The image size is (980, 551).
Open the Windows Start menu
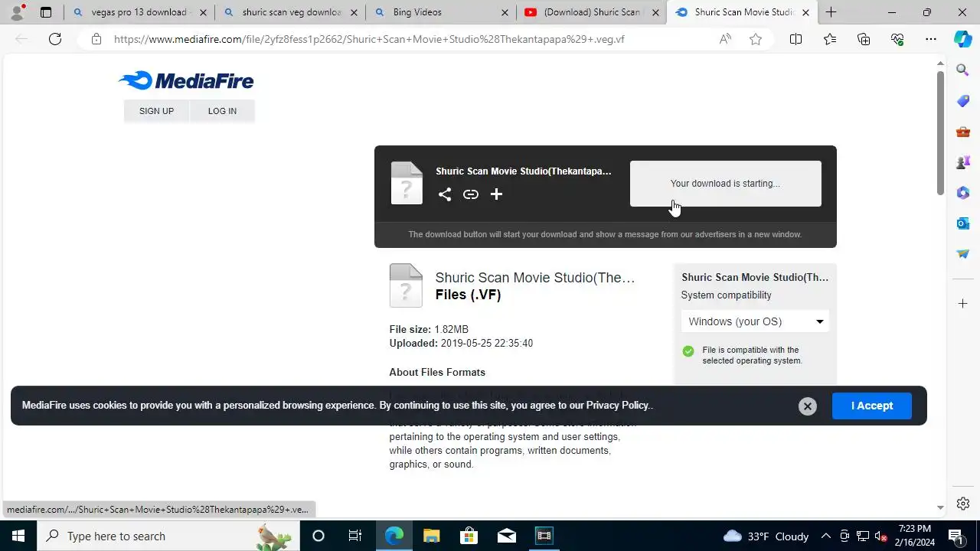[x=18, y=536]
